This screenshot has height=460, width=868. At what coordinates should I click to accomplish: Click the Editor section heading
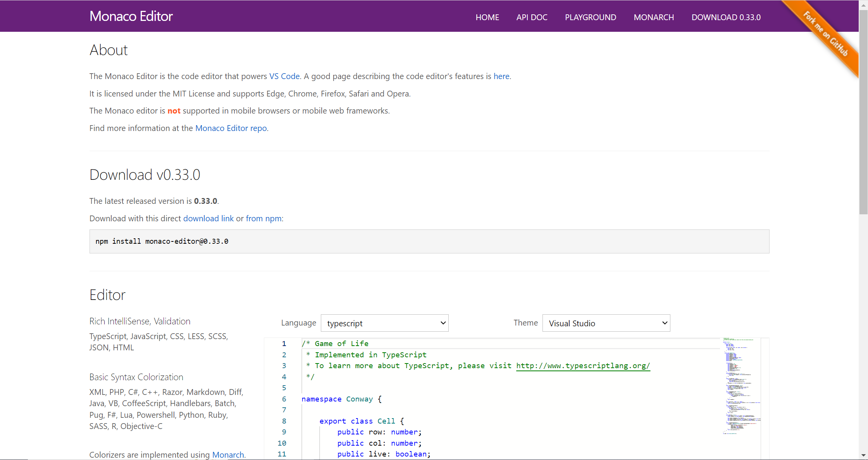coord(107,295)
